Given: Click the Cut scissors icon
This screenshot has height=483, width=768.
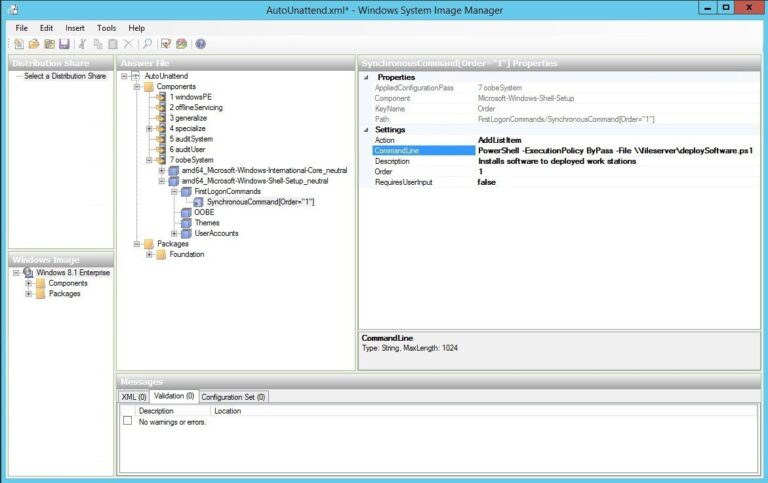Looking at the screenshot, I should coord(82,44).
